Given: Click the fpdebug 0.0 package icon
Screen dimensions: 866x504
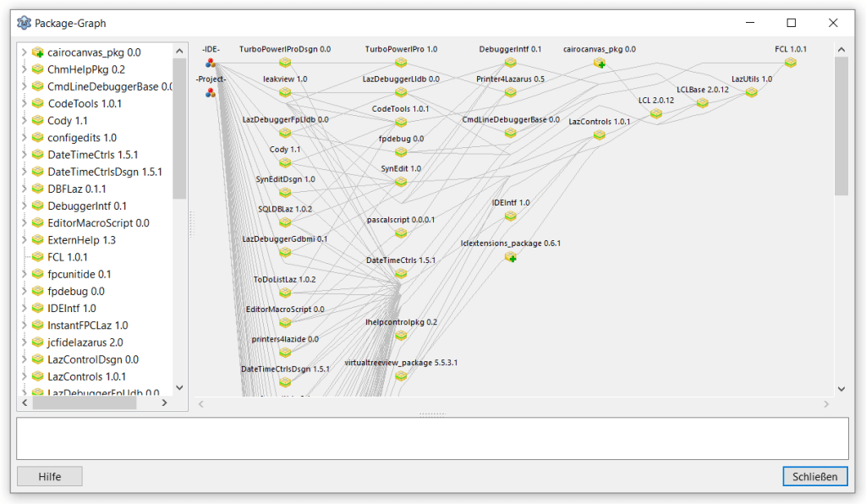Looking at the screenshot, I should click(x=401, y=151).
